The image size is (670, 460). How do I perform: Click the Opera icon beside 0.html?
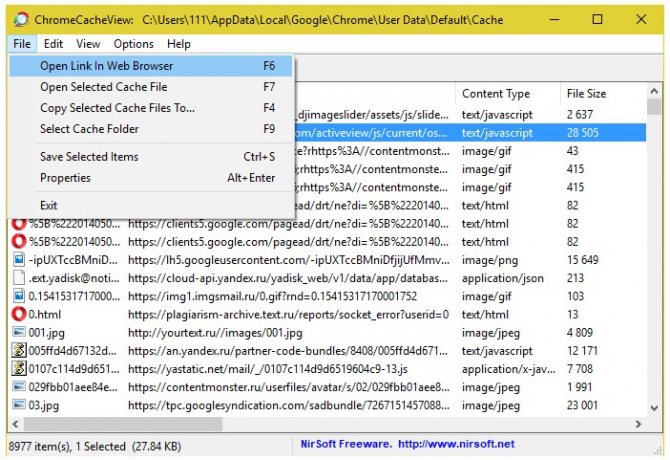pyautogui.click(x=18, y=314)
